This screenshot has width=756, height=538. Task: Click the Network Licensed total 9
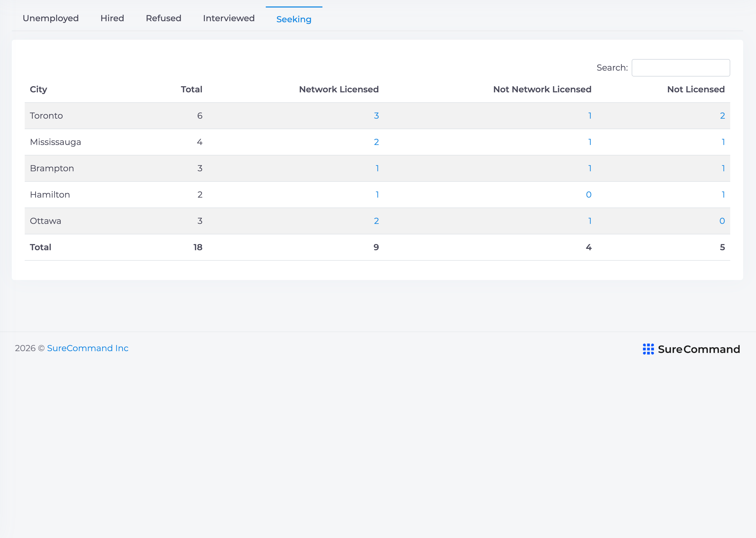[x=376, y=248]
